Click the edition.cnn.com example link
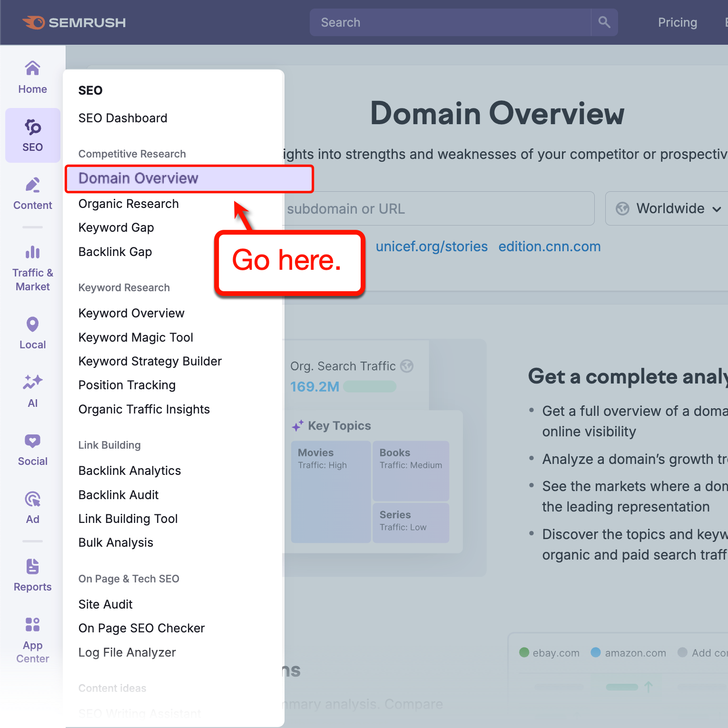The width and height of the screenshot is (728, 728). tap(549, 246)
